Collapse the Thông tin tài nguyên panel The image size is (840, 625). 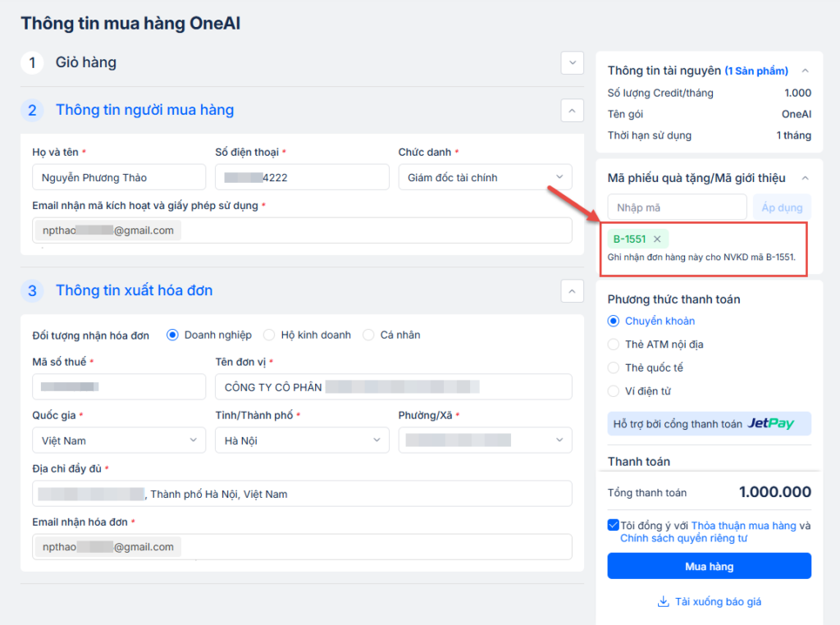805,71
